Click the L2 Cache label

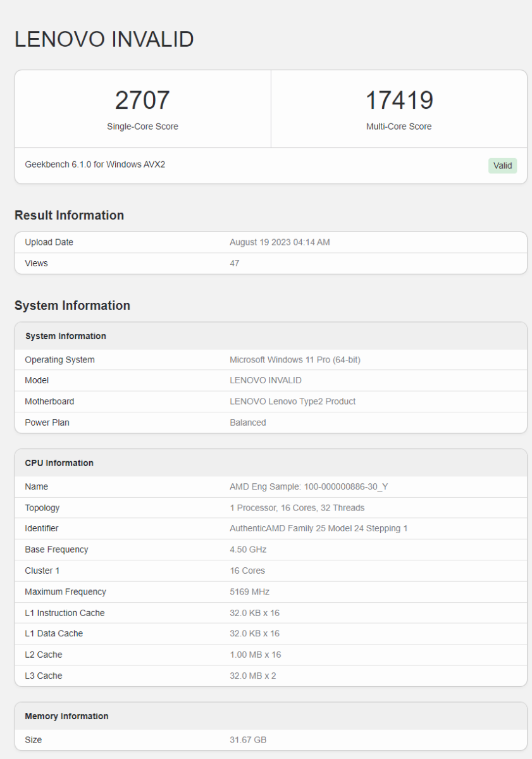coord(43,655)
